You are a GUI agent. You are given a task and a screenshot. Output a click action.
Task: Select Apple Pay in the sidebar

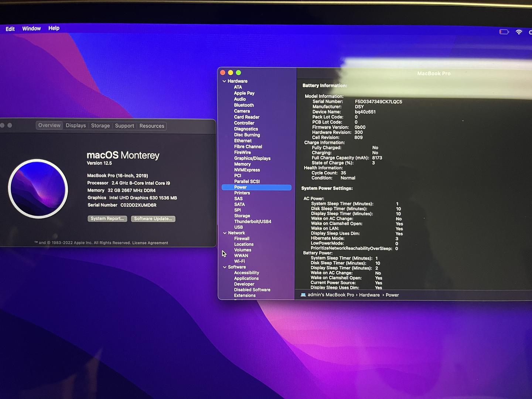coord(244,93)
